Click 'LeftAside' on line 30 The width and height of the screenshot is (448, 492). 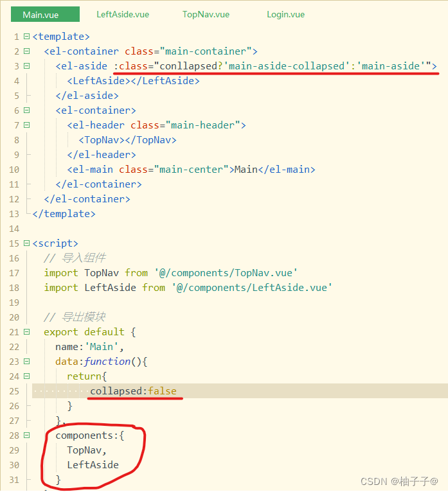(x=93, y=465)
